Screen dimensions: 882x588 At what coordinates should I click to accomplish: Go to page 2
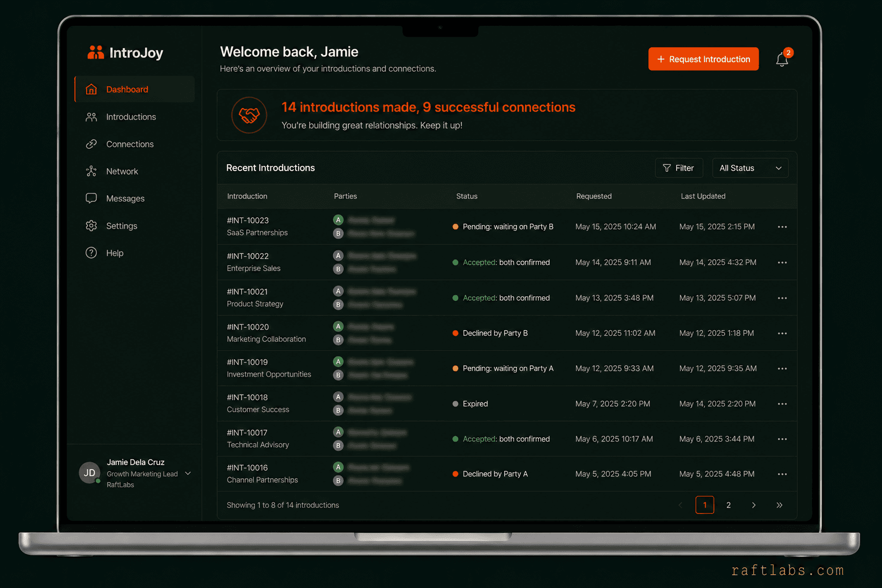pos(729,505)
